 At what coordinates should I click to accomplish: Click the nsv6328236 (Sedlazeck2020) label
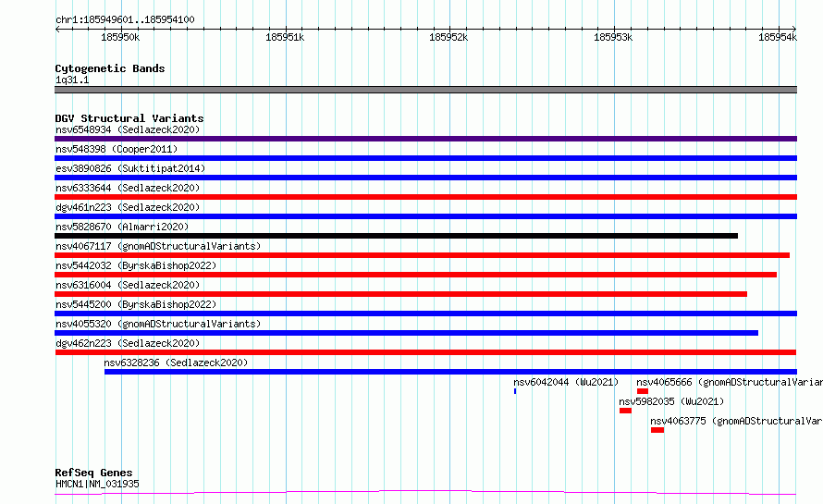click(x=176, y=363)
